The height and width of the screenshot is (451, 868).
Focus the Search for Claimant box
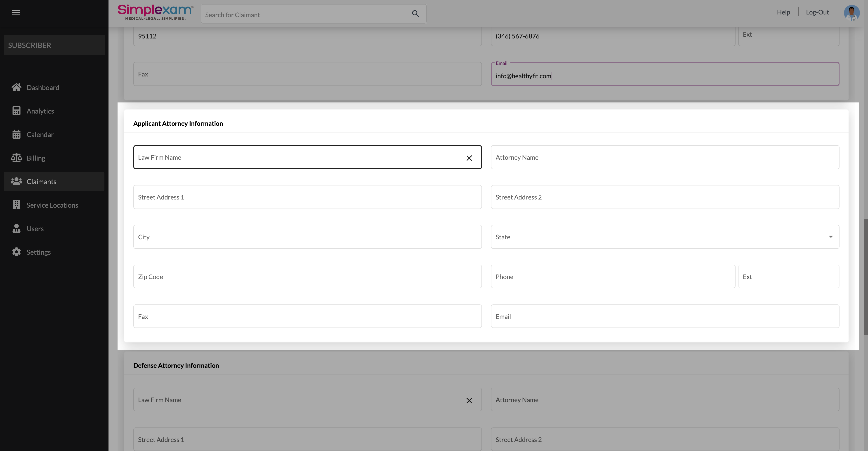[303, 14]
